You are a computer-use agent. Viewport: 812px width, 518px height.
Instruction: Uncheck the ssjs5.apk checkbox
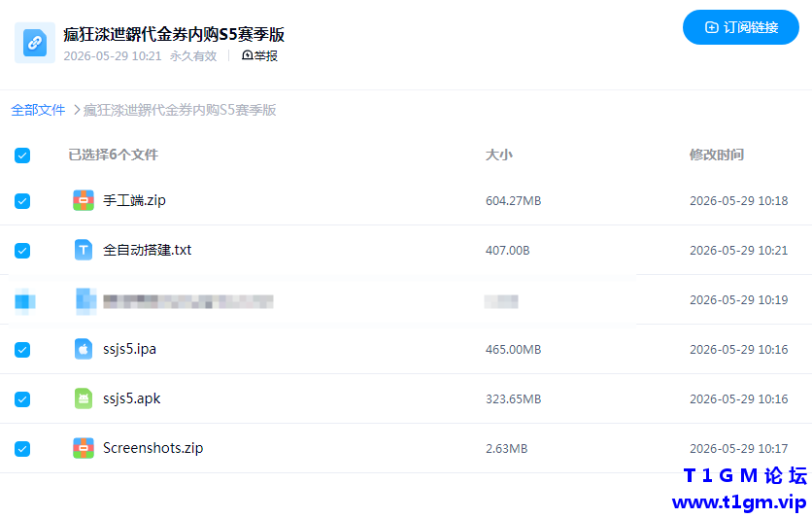(22, 399)
